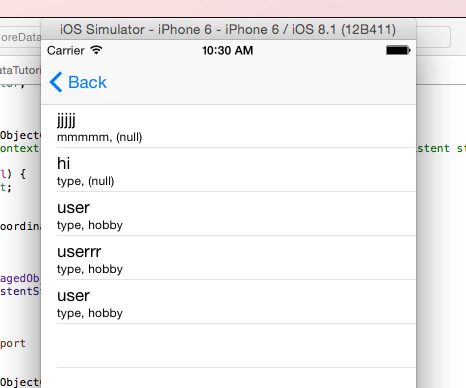Click the Carrier label in status bar

click(66, 51)
